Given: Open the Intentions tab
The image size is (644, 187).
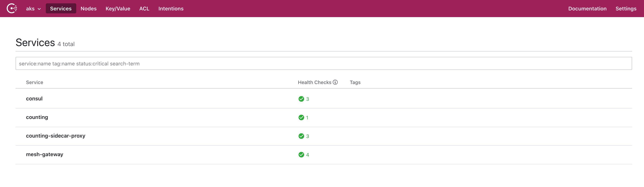Looking at the screenshot, I should [x=171, y=9].
